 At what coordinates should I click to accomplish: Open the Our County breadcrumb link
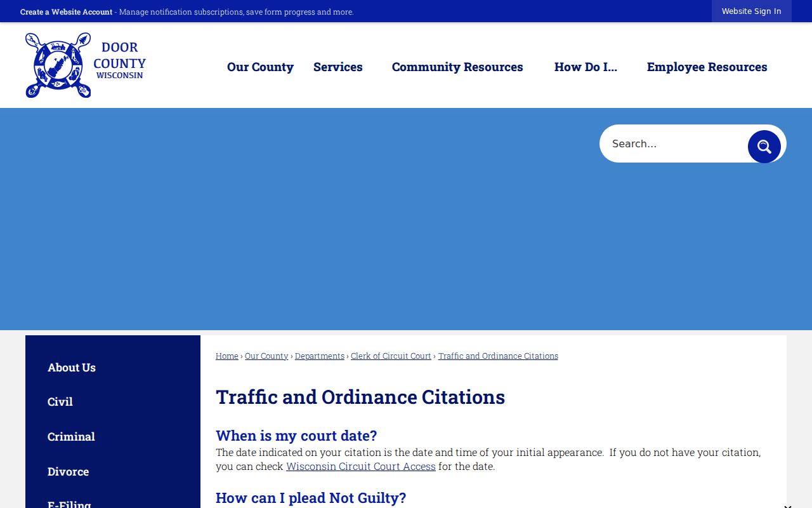[x=266, y=356]
